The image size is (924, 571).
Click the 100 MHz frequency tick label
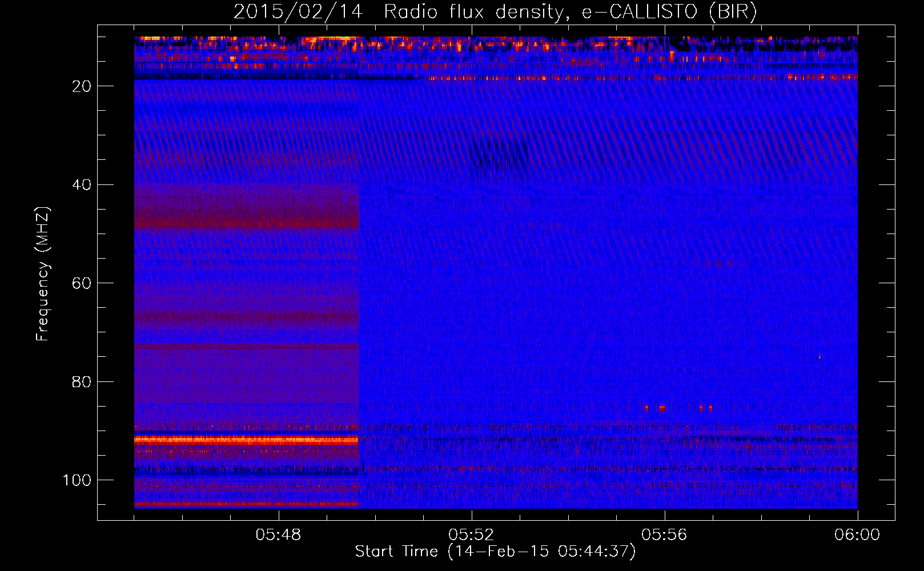coord(77,480)
